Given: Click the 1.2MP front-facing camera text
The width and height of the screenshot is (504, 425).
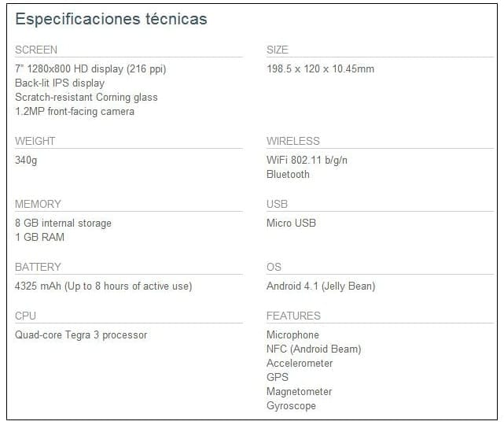Looking at the screenshot, I should click(x=75, y=112).
